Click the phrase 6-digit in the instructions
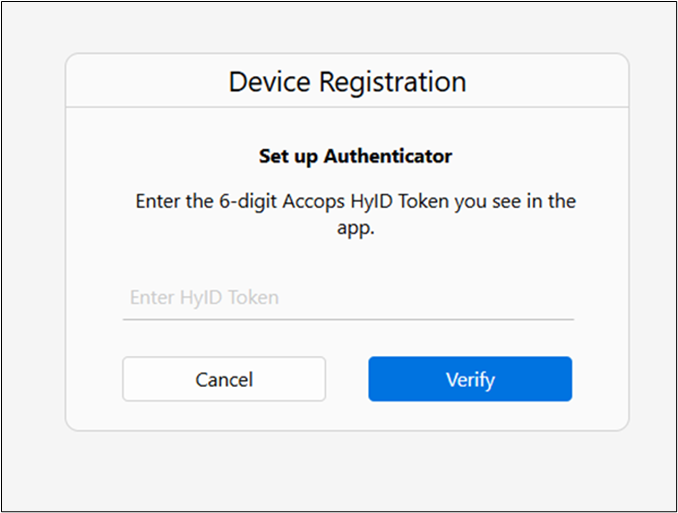678x513 pixels. coord(247,201)
